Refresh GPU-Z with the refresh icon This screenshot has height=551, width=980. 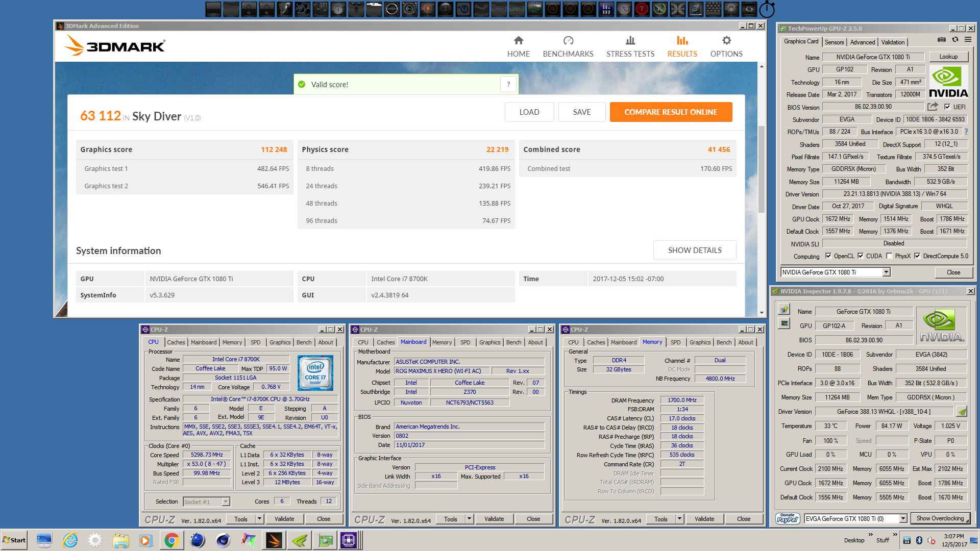point(955,40)
